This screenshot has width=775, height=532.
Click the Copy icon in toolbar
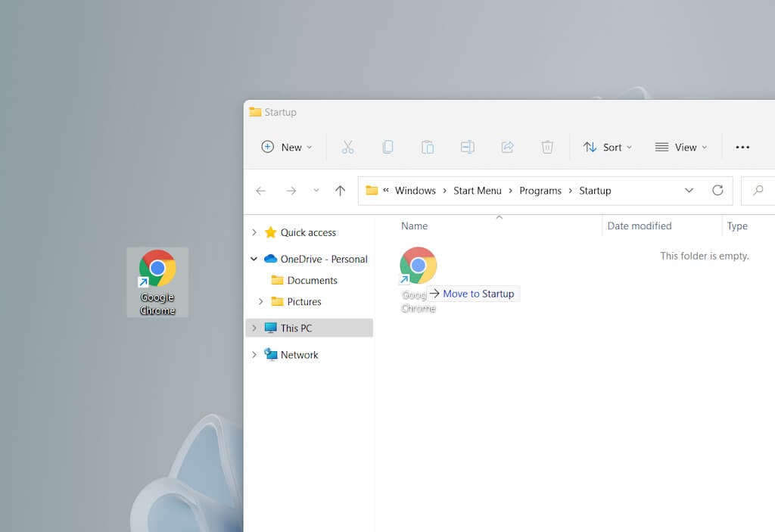388,147
